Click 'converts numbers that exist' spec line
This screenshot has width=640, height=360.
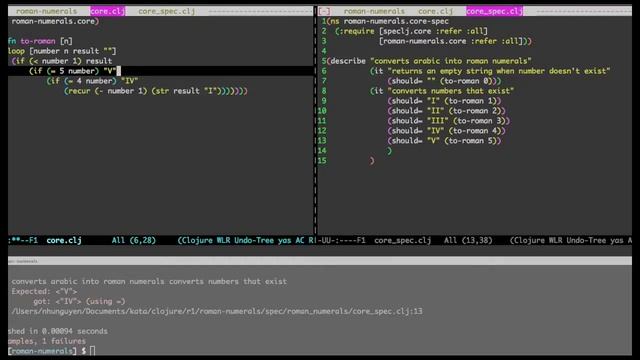(442, 91)
